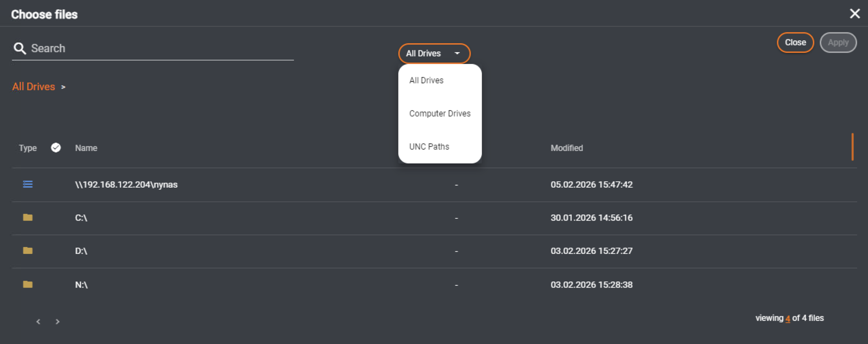Screen dimensions: 868x344
Task: Click All Drives breadcrumb link
Action: pyautogui.click(x=34, y=87)
